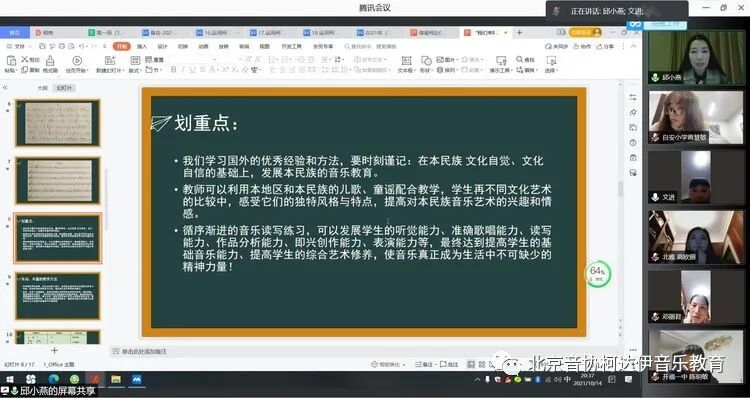The image size is (750, 398).
Task: Click the command search box in ribbon
Action: pos(370,46)
